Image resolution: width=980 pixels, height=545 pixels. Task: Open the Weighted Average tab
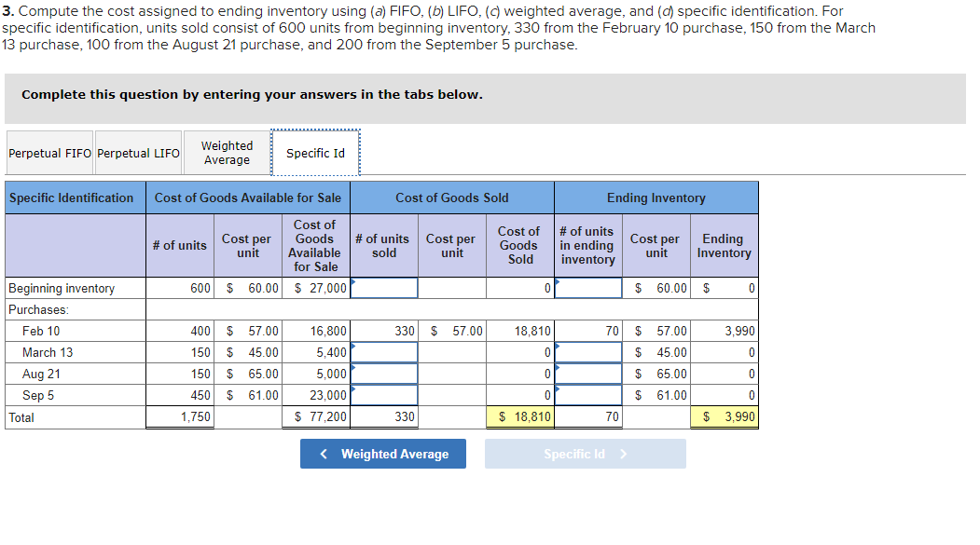point(226,152)
